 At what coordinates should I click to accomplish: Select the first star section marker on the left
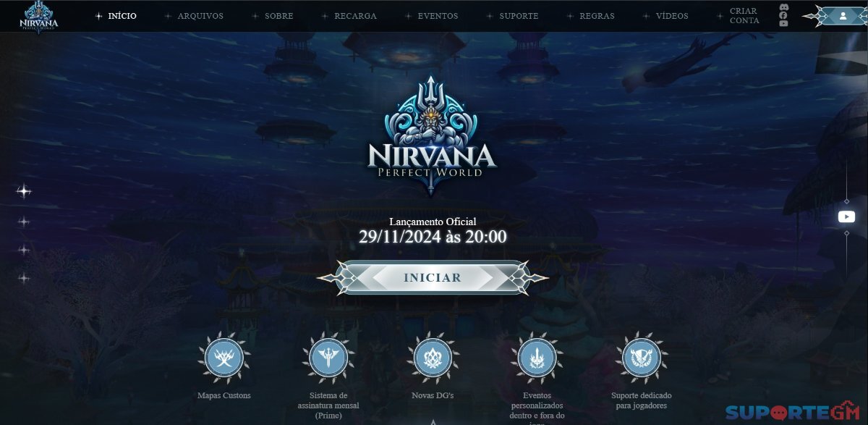click(24, 191)
